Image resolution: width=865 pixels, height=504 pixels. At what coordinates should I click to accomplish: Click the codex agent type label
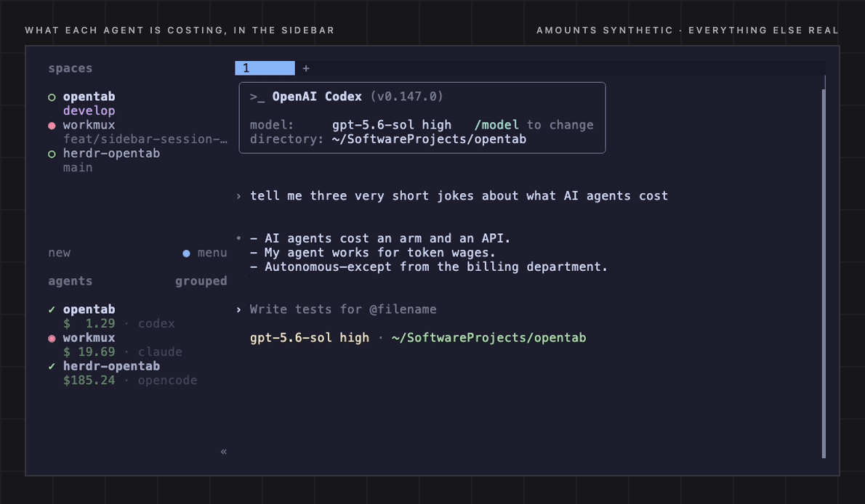156,324
